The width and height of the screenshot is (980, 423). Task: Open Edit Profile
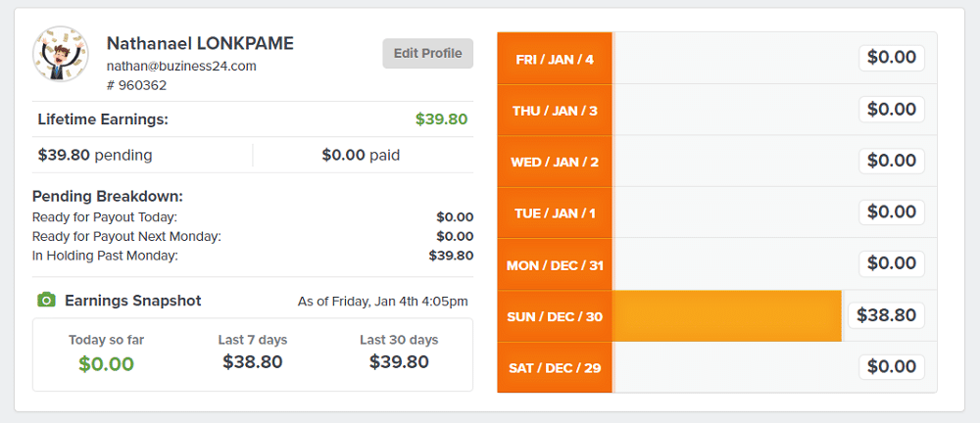tap(427, 54)
